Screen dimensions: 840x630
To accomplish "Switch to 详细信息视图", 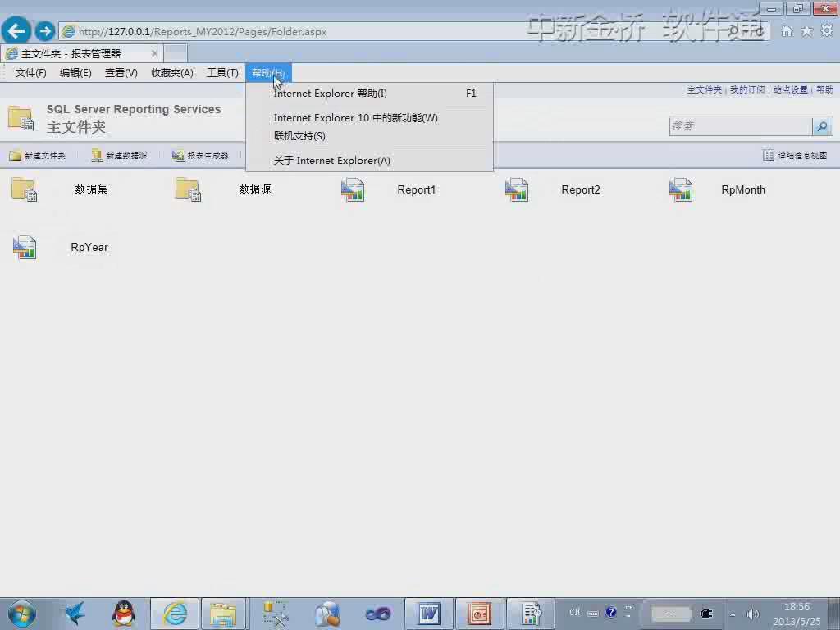I will [x=795, y=155].
